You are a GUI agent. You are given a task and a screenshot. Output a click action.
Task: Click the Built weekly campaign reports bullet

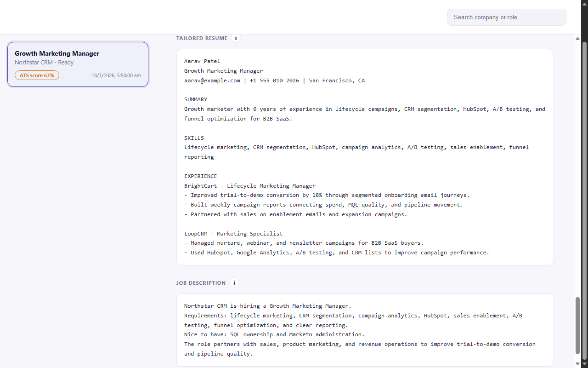(323, 205)
